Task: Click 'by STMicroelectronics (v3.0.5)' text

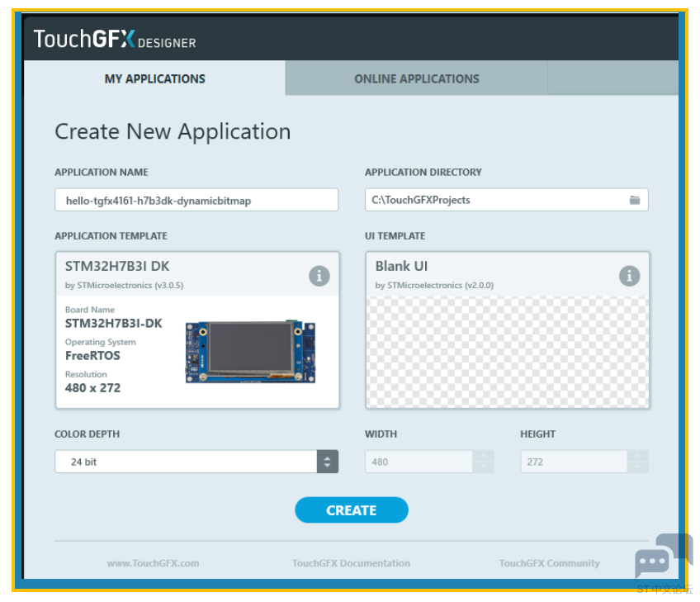Action: tap(124, 286)
